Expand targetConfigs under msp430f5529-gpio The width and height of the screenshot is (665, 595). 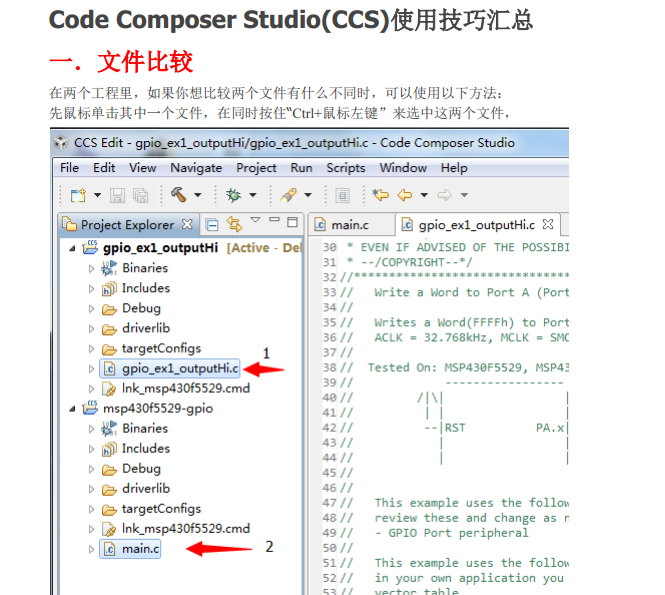(x=91, y=509)
